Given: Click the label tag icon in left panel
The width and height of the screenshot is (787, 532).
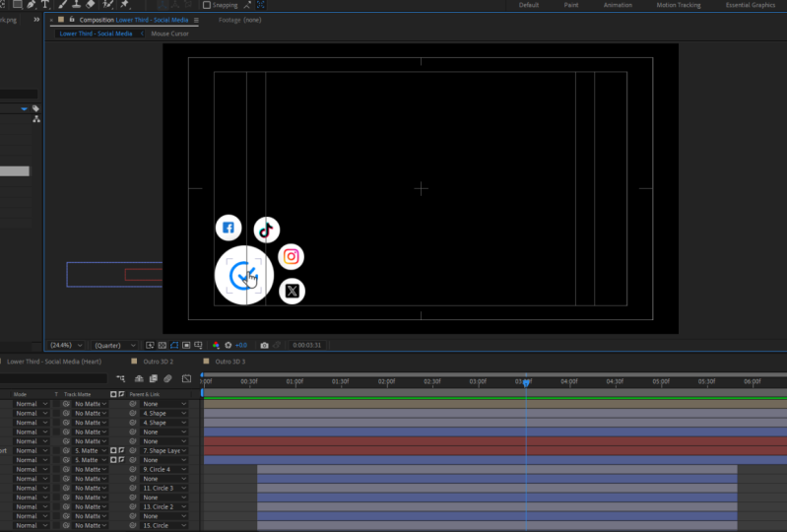Looking at the screenshot, I should pyautogui.click(x=35, y=108).
